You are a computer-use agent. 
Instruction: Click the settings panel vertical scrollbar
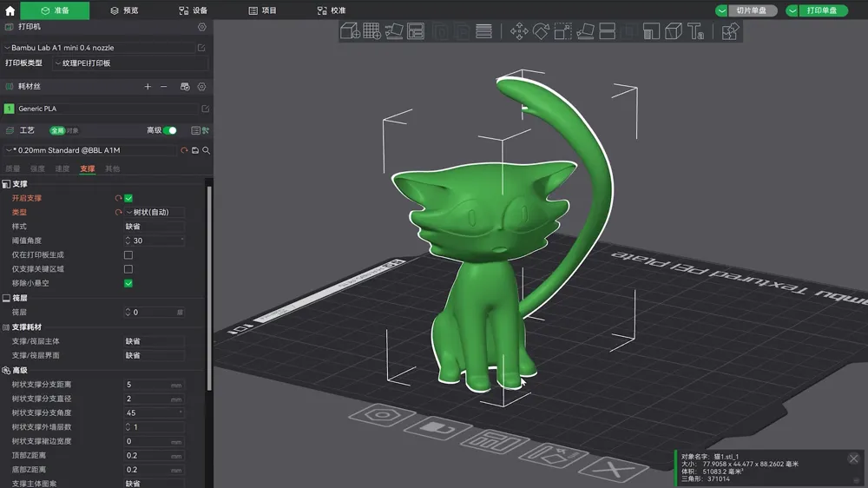[x=209, y=288]
